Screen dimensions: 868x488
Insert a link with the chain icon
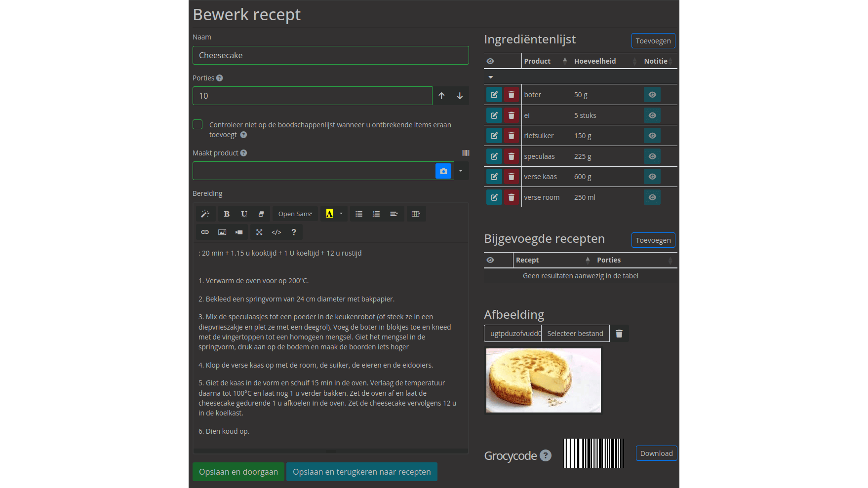point(205,232)
